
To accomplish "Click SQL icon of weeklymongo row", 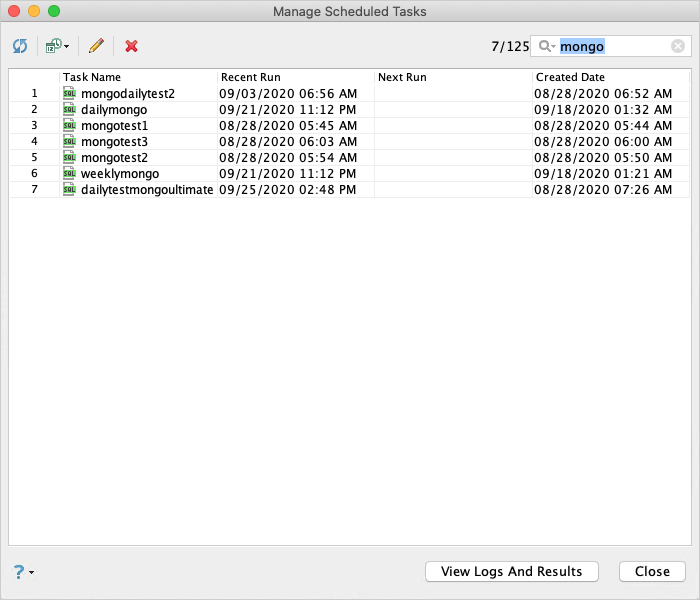I will coord(69,173).
